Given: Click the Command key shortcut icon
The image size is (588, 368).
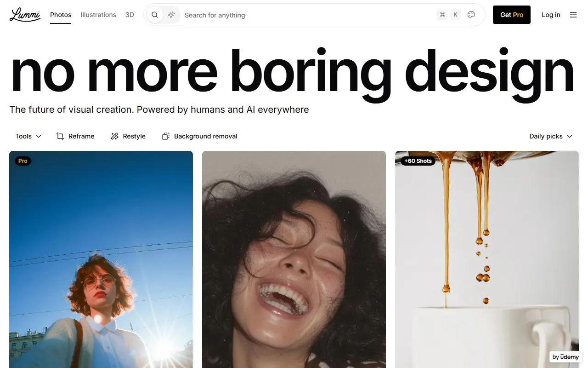Looking at the screenshot, I should [x=442, y=15].
